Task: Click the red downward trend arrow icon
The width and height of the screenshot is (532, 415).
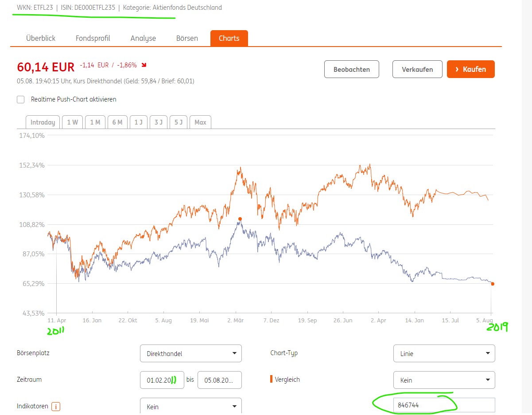Action: (x=144, y=65)
